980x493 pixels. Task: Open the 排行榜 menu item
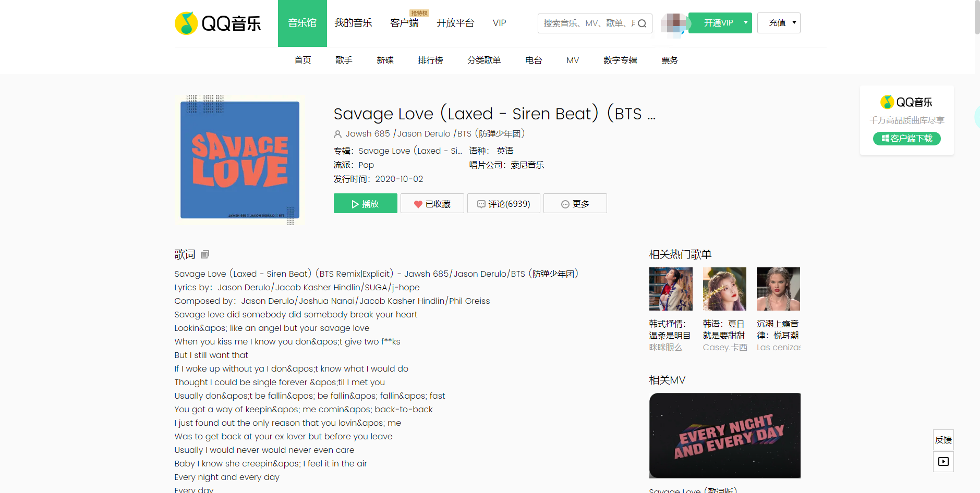pyautogui.click(x=430, y=60)
